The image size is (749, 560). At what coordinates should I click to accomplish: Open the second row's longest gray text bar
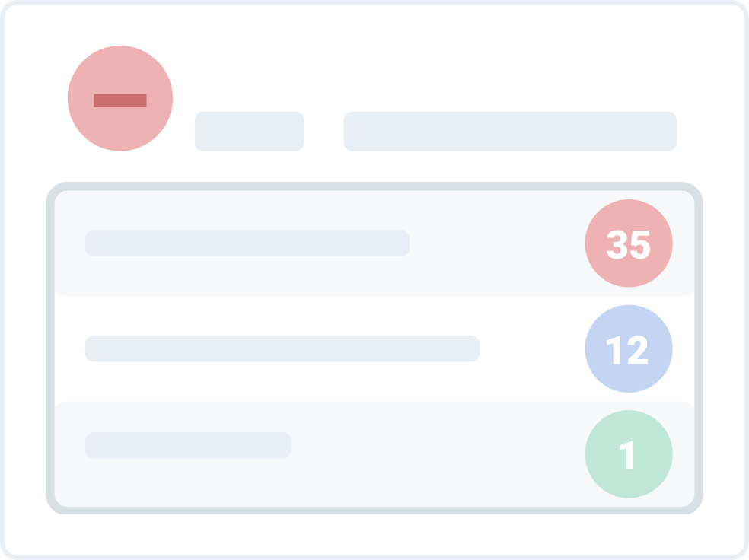pos(282,348)
